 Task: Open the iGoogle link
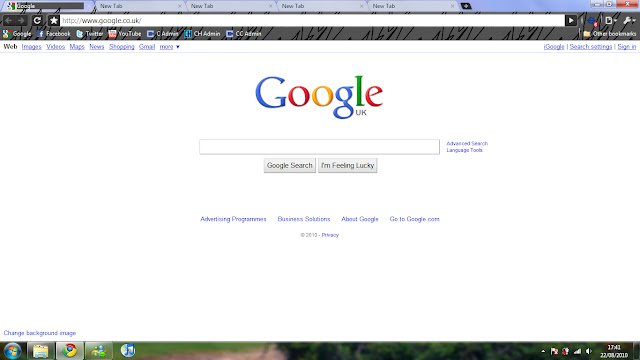[554, 47]
